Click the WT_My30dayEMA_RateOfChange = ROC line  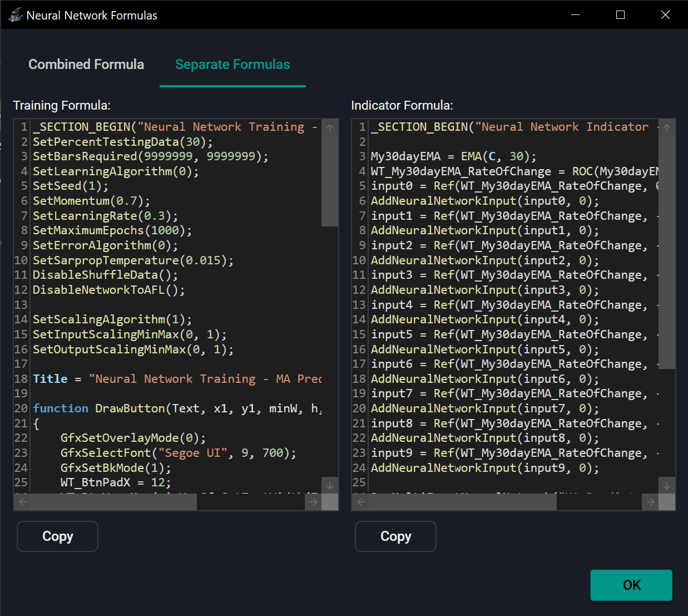(x=514, y=171)
